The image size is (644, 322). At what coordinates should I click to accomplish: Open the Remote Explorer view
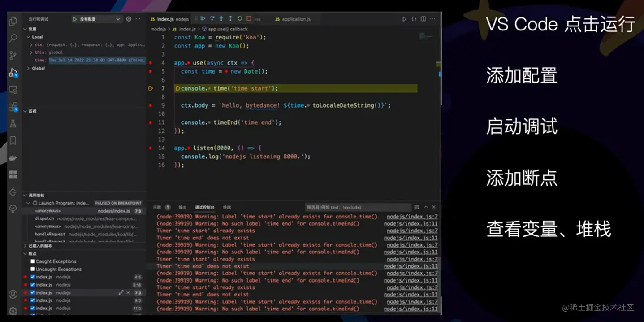[x=13, y=90]
